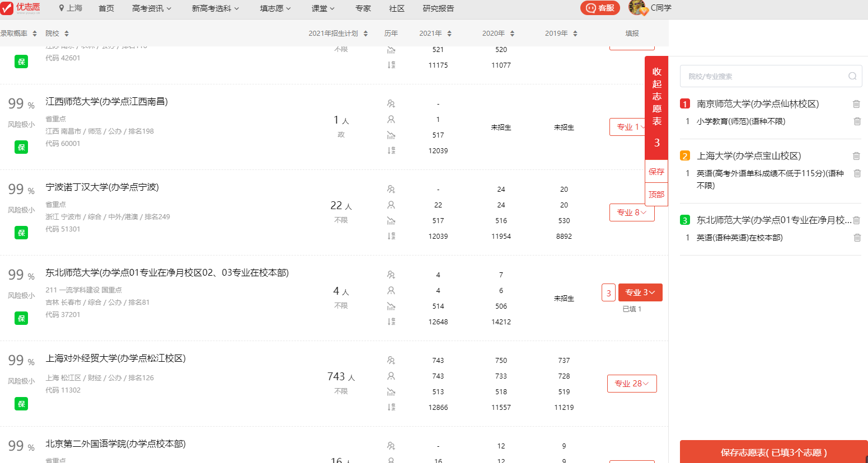Expand 专业 28 for 上海对外经贸大学

(632, 384)
